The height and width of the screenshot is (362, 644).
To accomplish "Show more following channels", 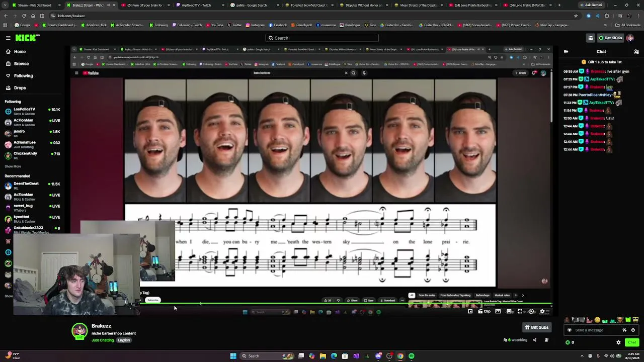I will [13, 166].
